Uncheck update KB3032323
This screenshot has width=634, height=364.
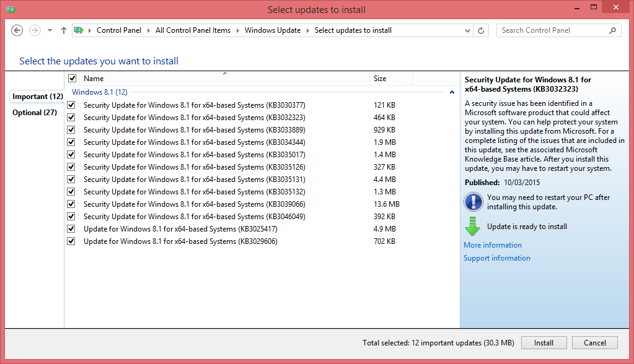coord(71,118)
